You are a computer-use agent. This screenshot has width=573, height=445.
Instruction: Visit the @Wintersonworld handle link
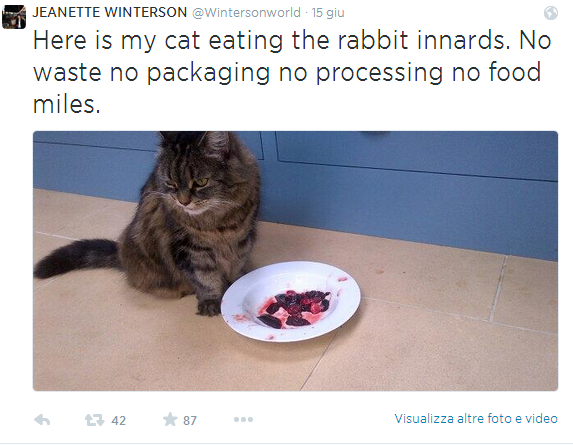[246, 13]
